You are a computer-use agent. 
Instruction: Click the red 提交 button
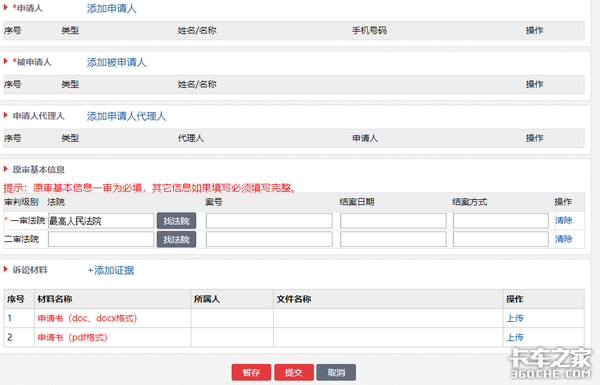point(294,372)
